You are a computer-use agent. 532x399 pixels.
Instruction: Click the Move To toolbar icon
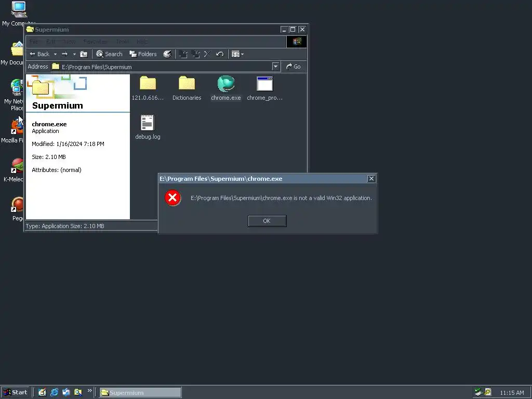coord(183,54)
